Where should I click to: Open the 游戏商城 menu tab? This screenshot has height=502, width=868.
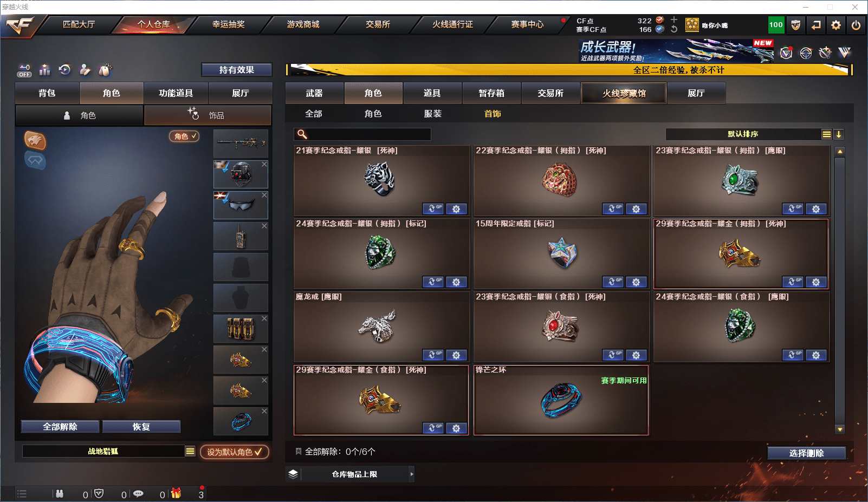(303, 24)
